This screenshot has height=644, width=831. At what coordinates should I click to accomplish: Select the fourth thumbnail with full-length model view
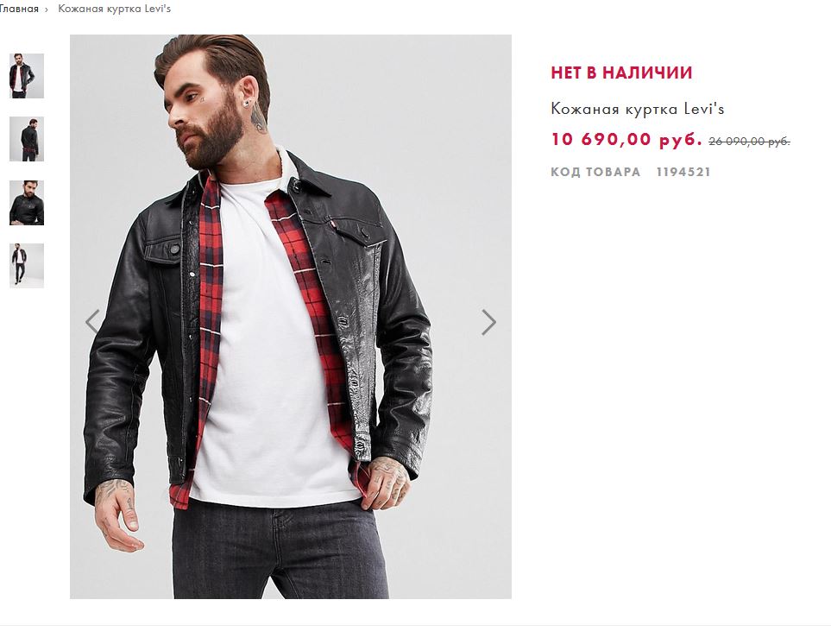point(27,266)
